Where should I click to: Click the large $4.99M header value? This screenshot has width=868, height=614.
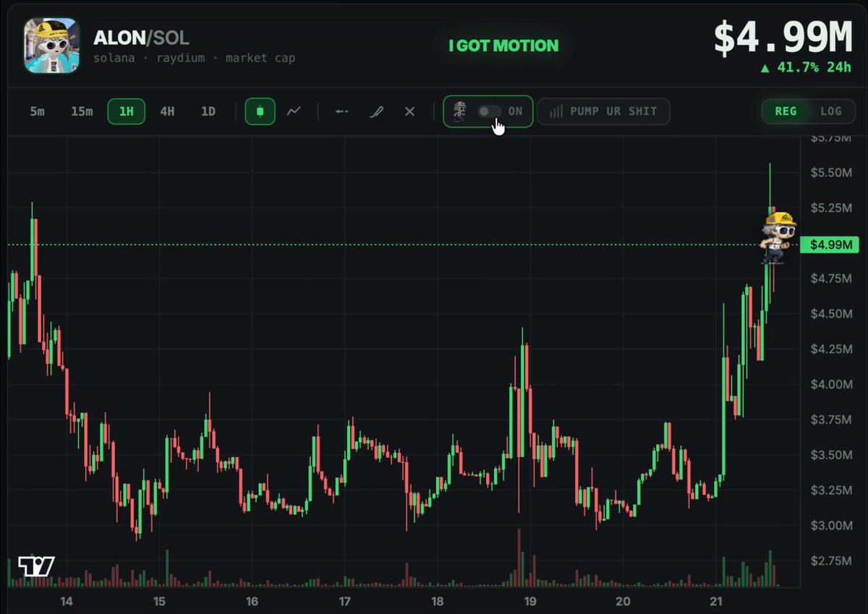pos(783,38)
